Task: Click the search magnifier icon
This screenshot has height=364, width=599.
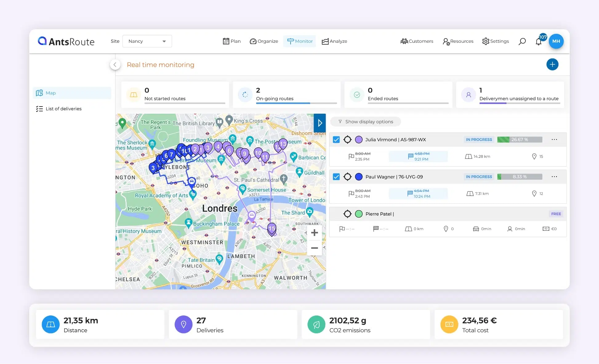Action: pos(522,41)
